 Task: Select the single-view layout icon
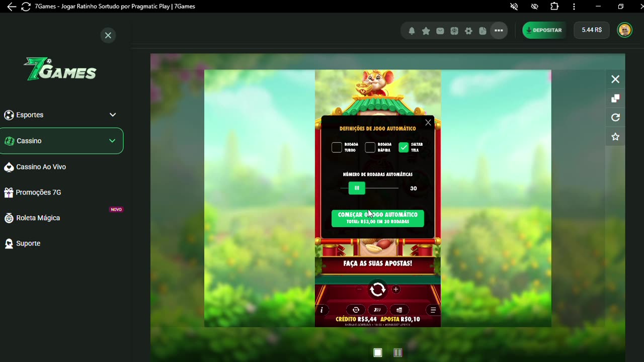point(378,352)
